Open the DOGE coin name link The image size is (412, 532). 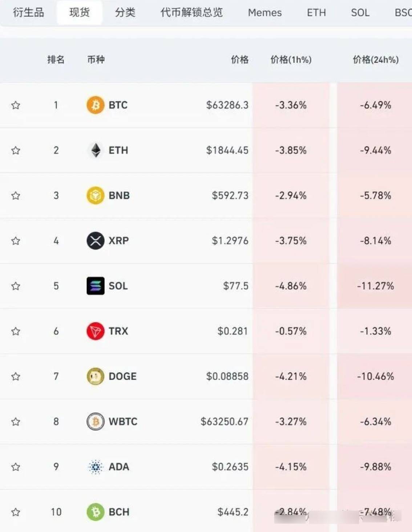click(122, 376)
